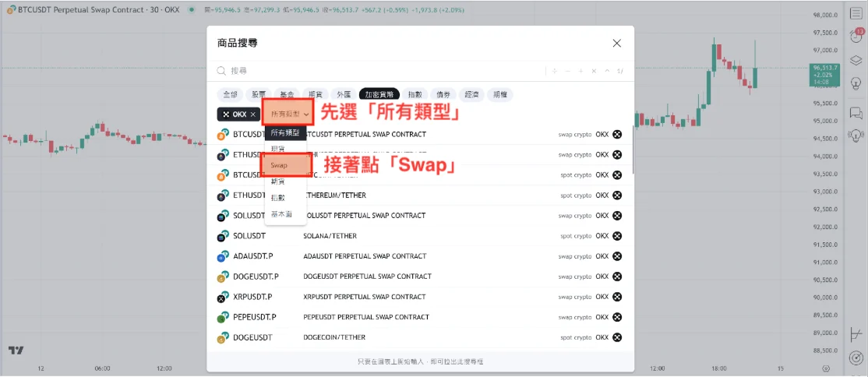Image resolution: width=868 pixels, height=377 pixels.
Task: Select XRPUSDT PERPETUAL SWAP CONTRACT result
Action: coord(421,297)
